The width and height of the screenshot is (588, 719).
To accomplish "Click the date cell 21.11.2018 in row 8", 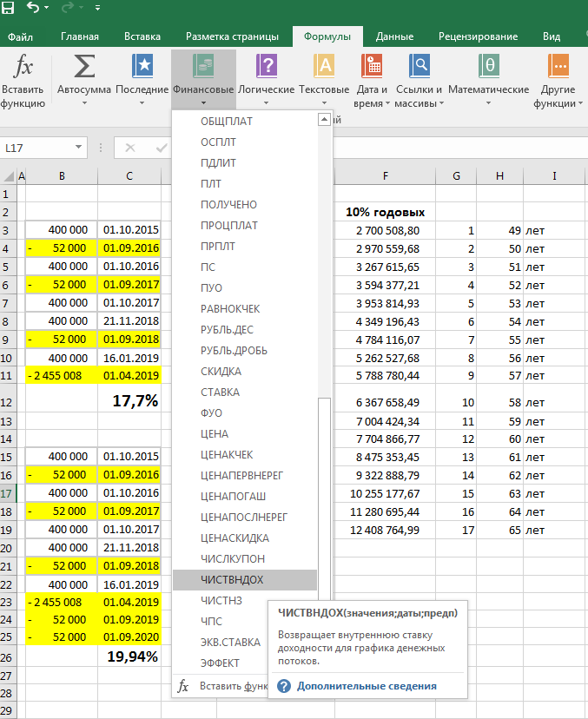I will (129, 321).
